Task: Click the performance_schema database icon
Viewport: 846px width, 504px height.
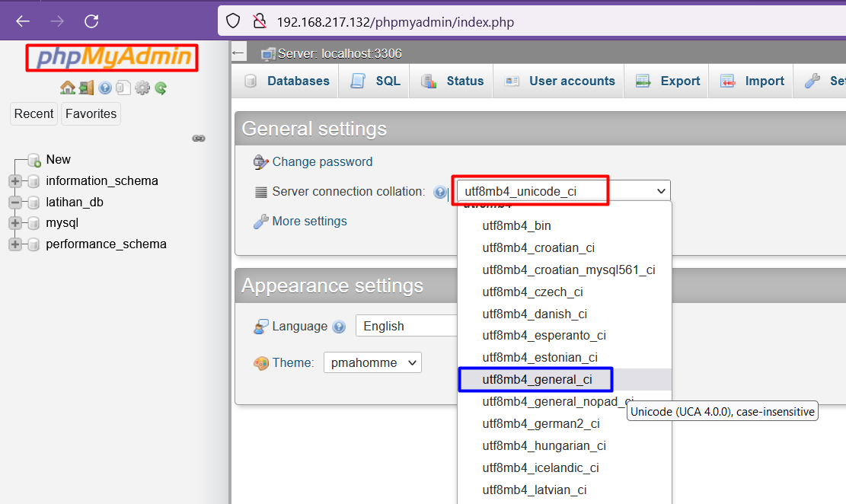Action: 34,244
